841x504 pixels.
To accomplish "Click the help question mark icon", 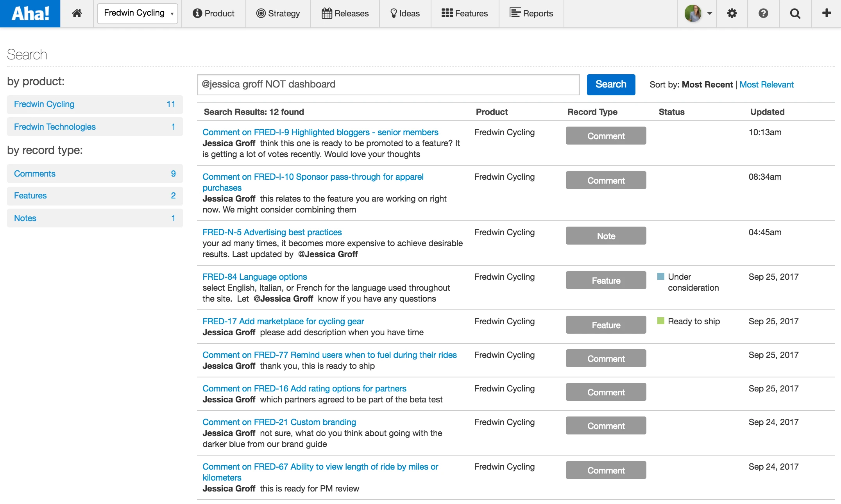I will (763, 13).
